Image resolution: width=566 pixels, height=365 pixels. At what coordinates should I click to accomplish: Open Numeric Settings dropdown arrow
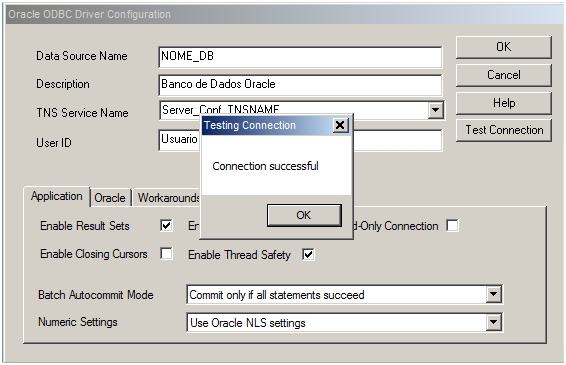[493, 322]
